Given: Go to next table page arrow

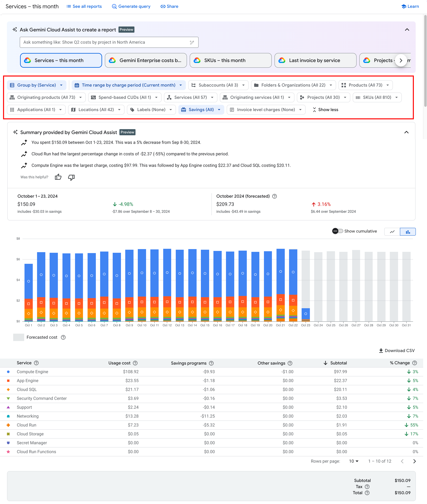Looking at the screenshot, I should tap(414, 461).
